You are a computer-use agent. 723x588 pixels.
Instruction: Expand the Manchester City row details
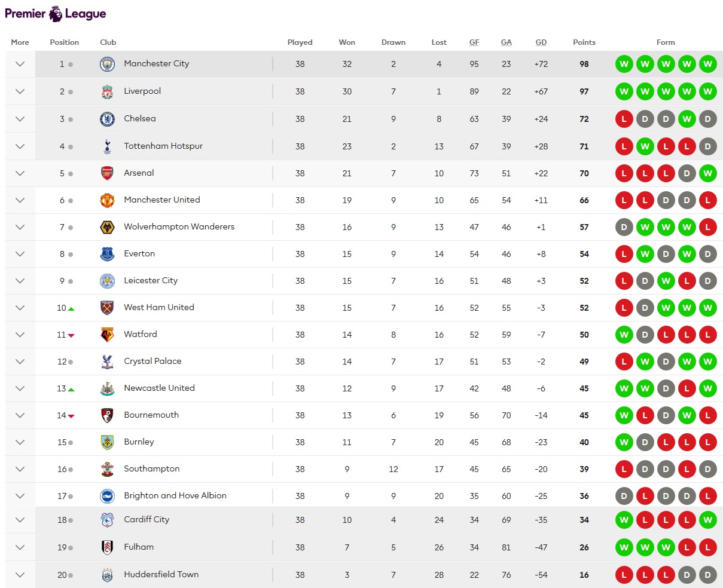point(20,64)
